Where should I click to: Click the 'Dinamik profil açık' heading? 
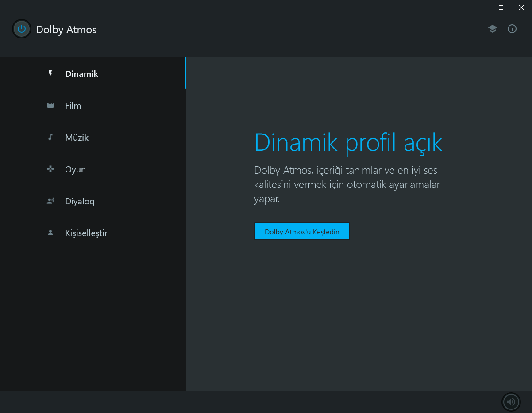(348, 142)
